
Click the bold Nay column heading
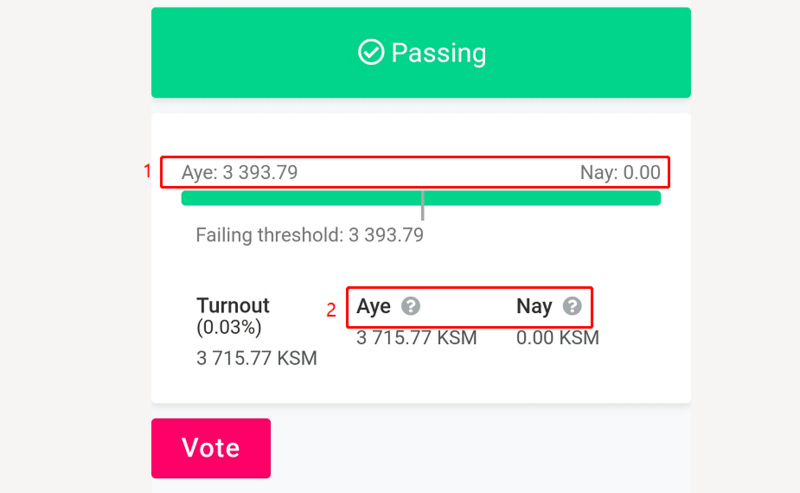[x=534, y=306]
